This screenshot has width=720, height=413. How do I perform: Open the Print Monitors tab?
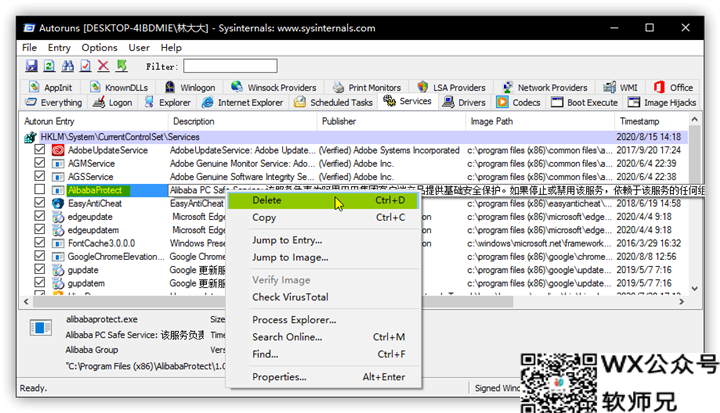tap(367, 87)
